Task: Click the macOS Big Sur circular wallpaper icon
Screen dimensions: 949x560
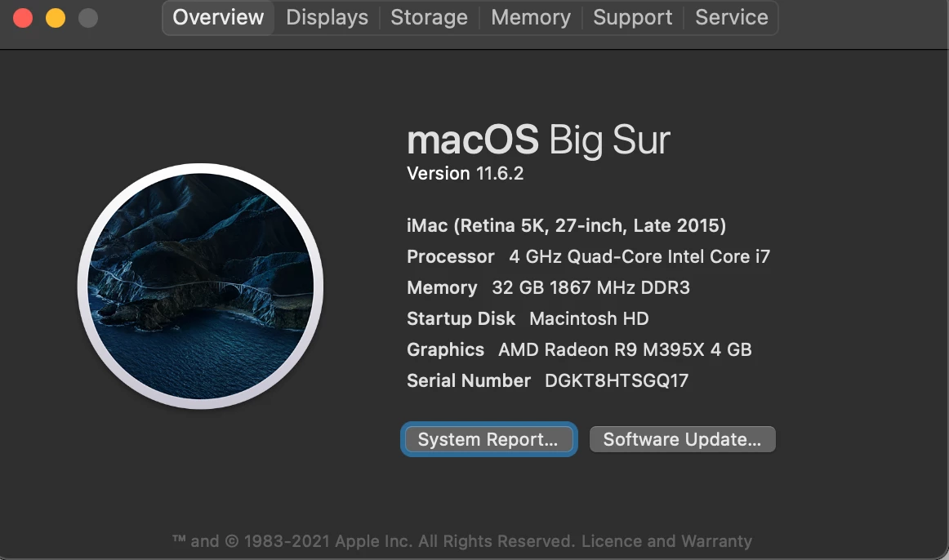Action: coord(200,286)
